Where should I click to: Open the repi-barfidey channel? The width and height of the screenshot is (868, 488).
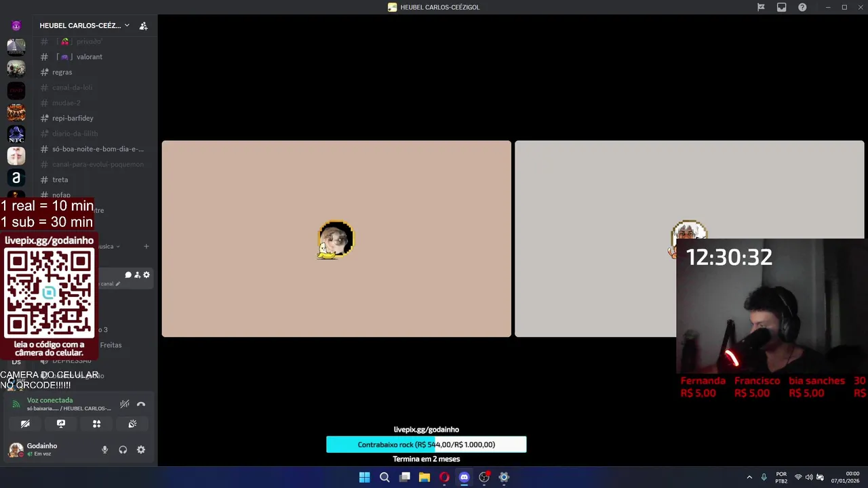[73, 119]
